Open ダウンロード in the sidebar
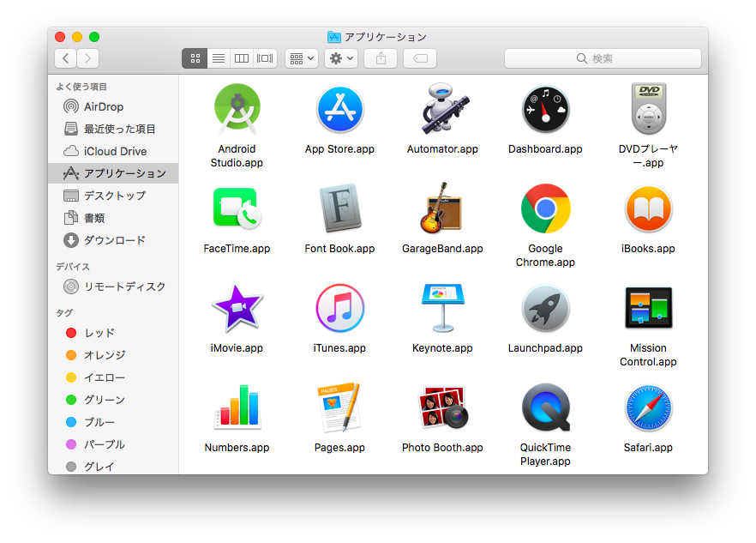This screenshot has height=543, width=756. click(x=113, y=240)
